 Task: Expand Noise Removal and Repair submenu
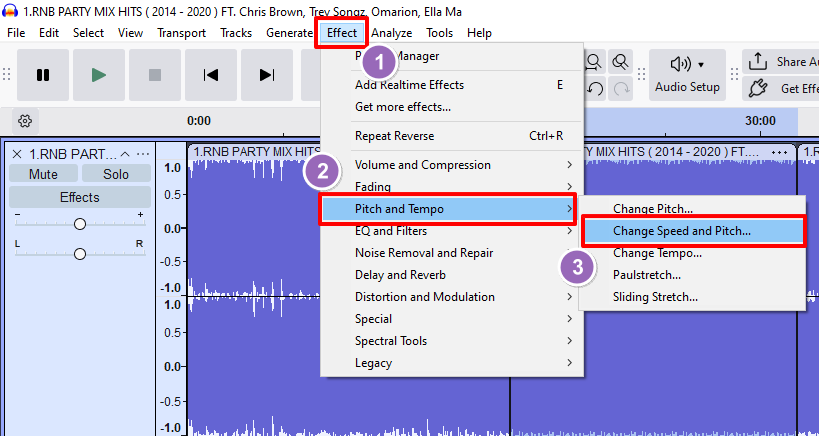pyautogui.click(x=451, y=253)
